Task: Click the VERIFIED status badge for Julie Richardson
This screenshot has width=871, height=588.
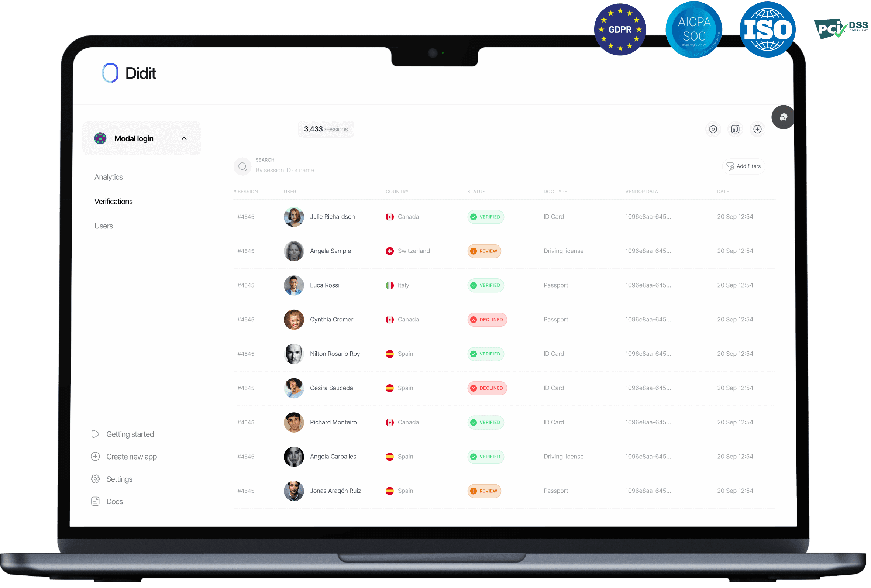Action: coord(485,217)
